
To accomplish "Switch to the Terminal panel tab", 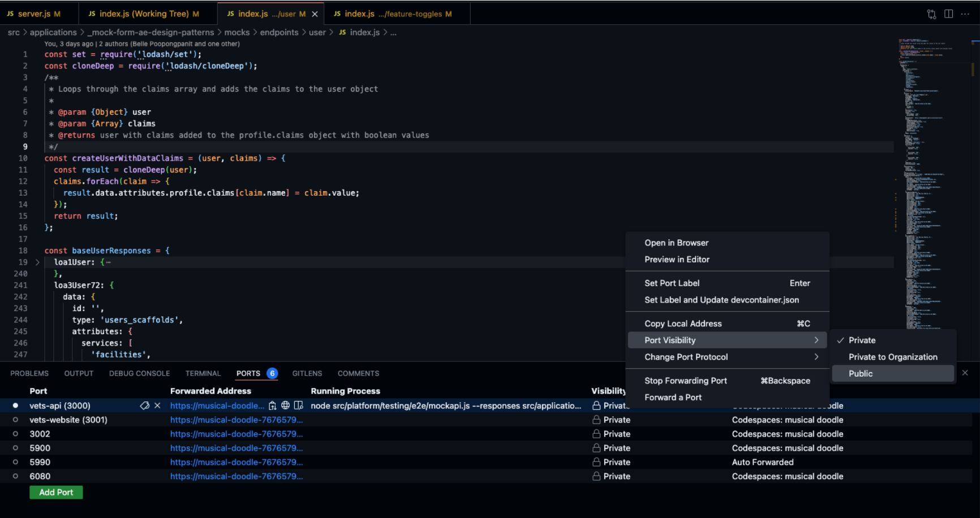I will coord(203,374).
